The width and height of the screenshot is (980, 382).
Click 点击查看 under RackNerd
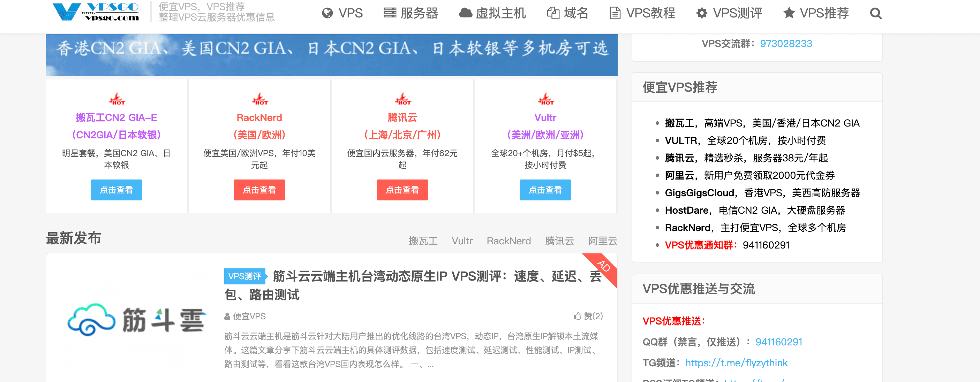259,190
